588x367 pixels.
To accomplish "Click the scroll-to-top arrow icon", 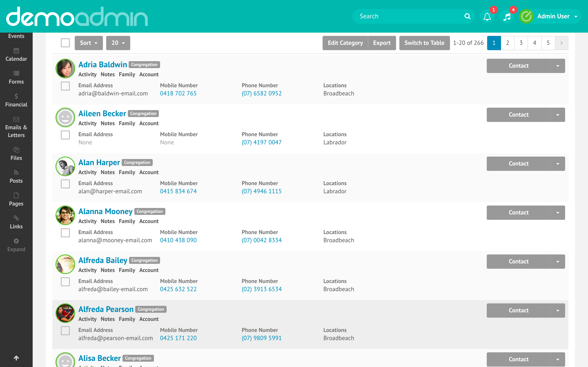I will click(16, 358).
